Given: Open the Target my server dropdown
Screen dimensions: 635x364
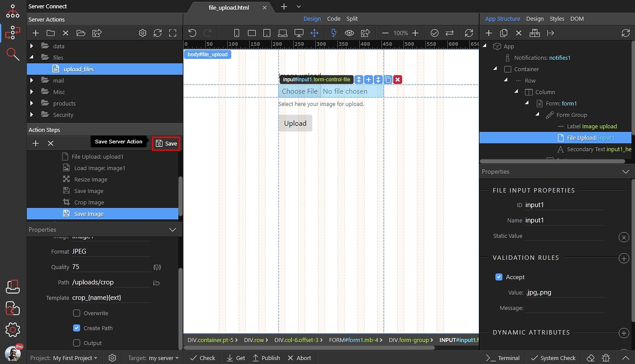Looking at the screenshot, I should click(164, 358).
